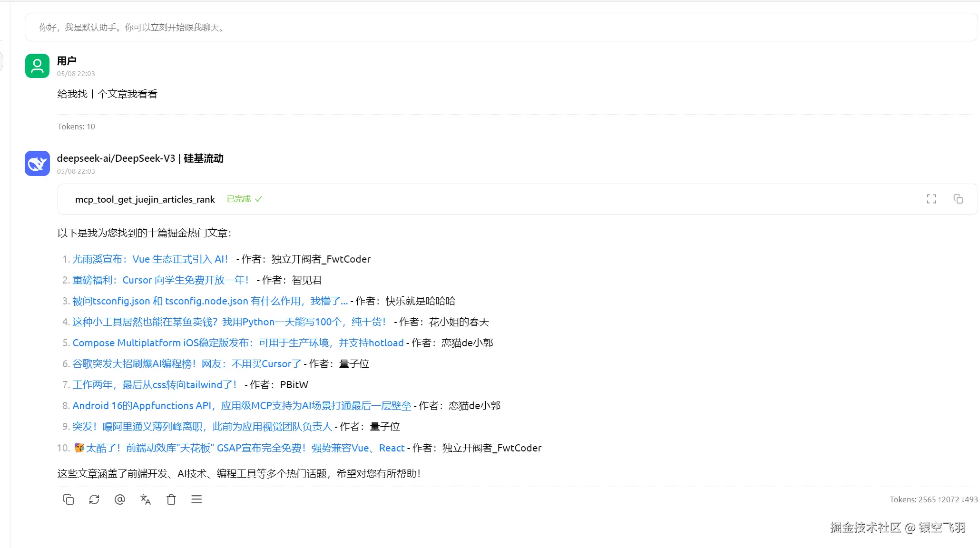The height and width of the screenshot is (548, 980).
Task: Open the Python 一天能写100个 tools article
Action: pos(229,322)
